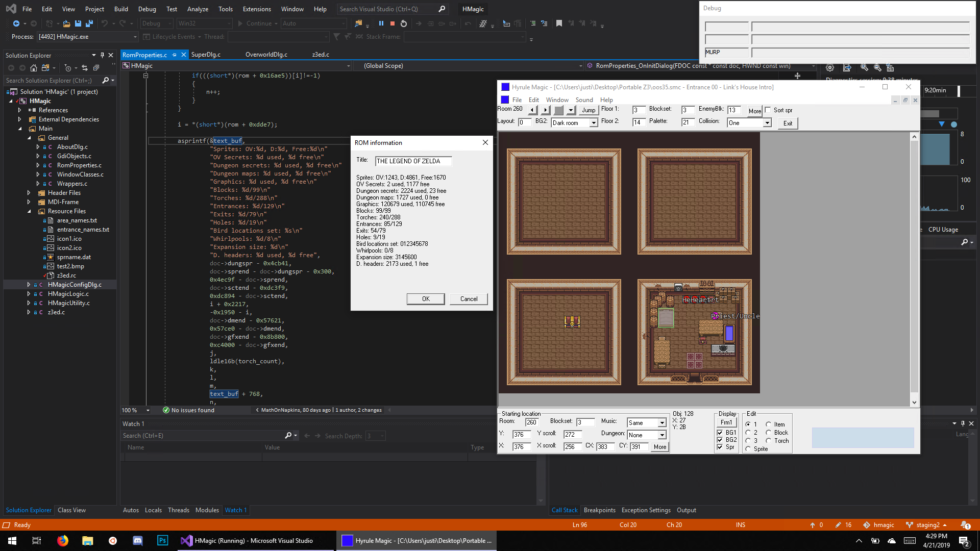Uncheck the BG2 display checkbox
Screen dimensions: 980x551
(x=720, y=440)
